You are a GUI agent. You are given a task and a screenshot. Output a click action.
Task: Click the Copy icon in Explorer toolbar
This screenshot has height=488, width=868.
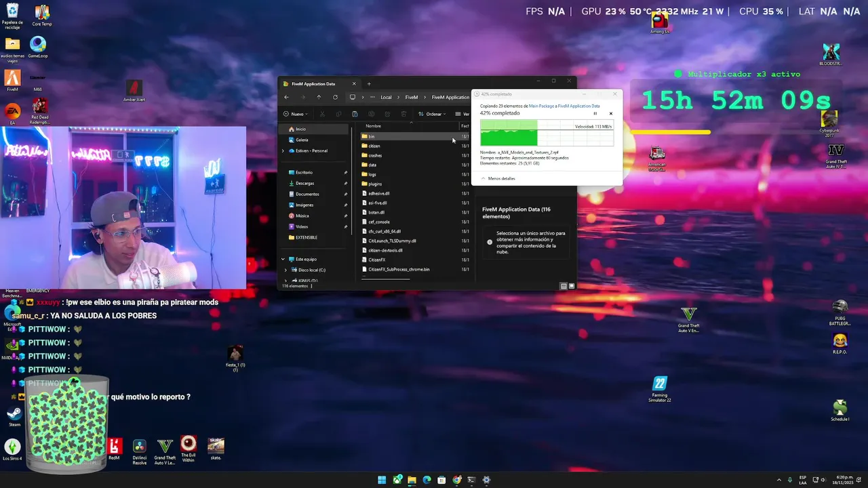[x=338, y=114]
